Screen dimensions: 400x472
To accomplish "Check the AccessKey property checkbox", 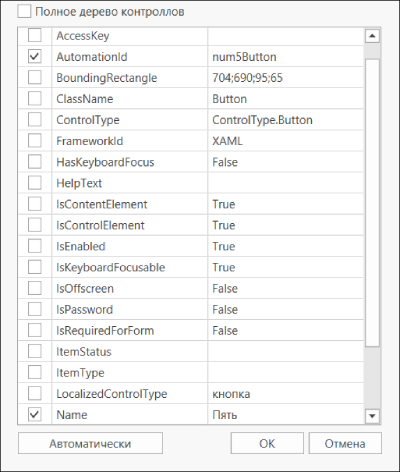I will coord(35,35).
